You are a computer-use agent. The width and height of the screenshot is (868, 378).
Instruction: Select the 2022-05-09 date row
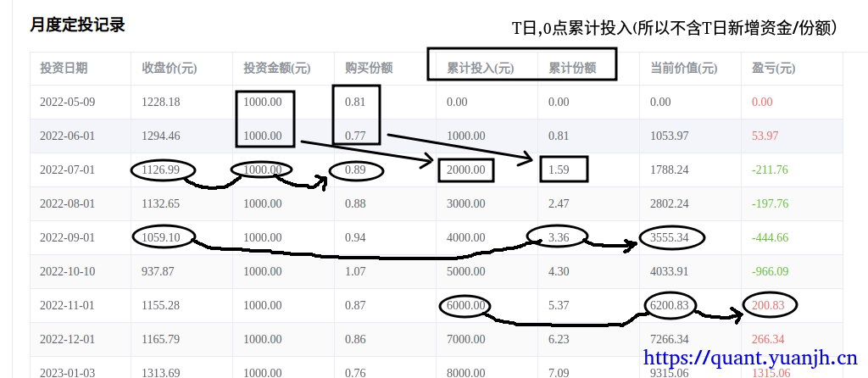click(x=68, y=102)
